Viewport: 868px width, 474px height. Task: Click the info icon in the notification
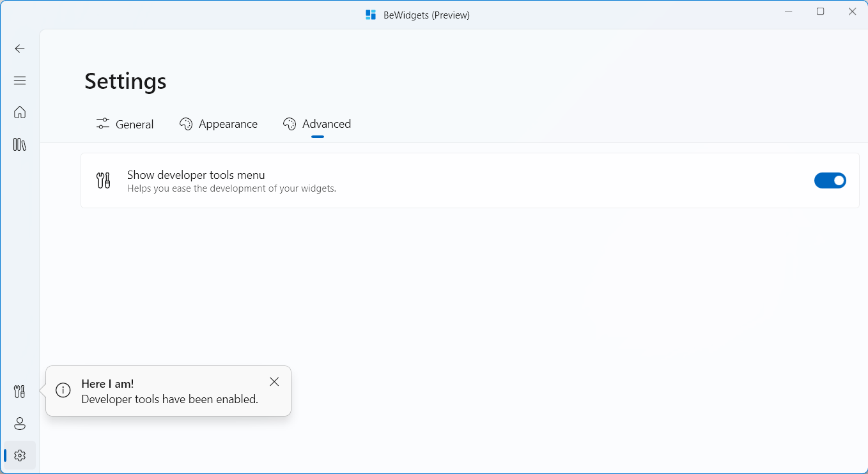pos(63,390)
